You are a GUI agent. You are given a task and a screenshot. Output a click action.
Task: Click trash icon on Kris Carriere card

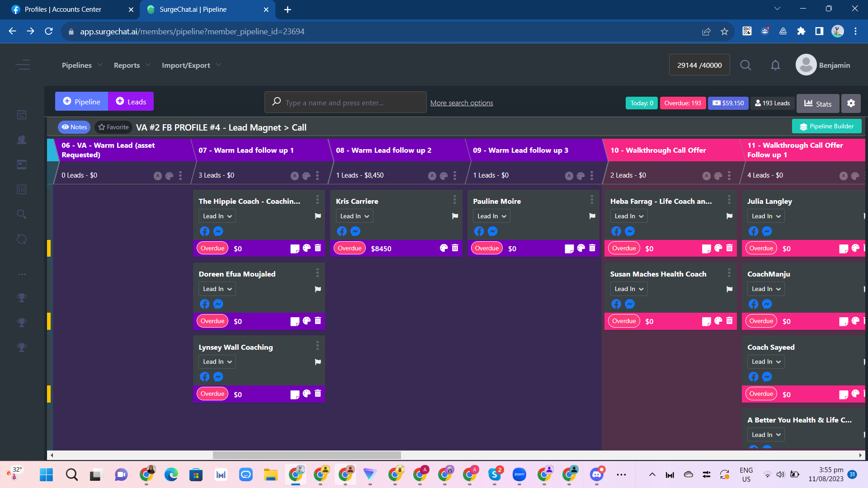pyautogui.click(x=455, y=248)
